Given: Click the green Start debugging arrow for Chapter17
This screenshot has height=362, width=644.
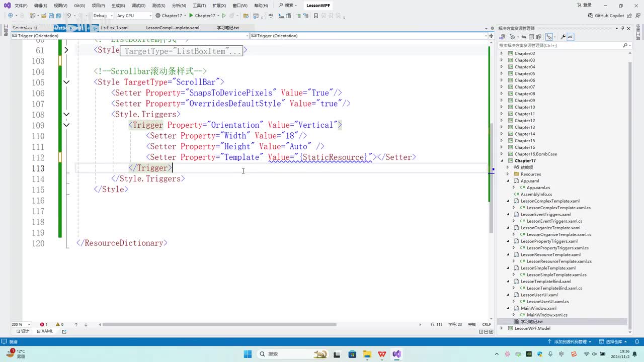Looking at the screenshot, I should coord(191,16).
